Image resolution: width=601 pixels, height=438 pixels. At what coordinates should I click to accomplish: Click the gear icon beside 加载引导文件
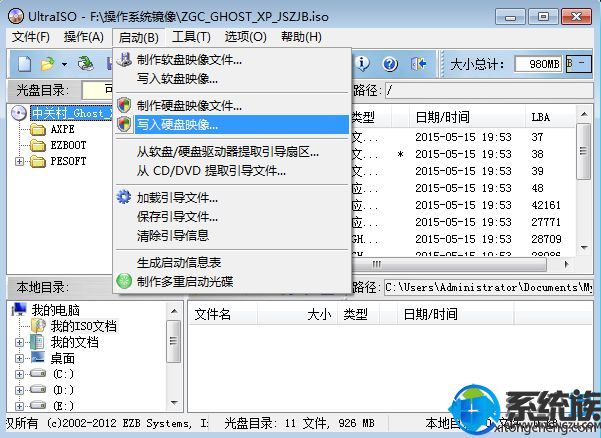(124, 197)
